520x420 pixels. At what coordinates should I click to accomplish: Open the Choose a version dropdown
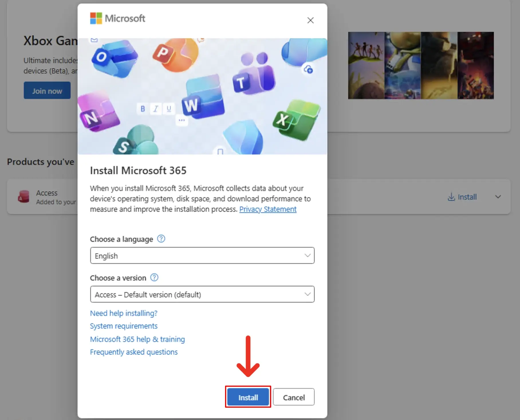(202, 294)
